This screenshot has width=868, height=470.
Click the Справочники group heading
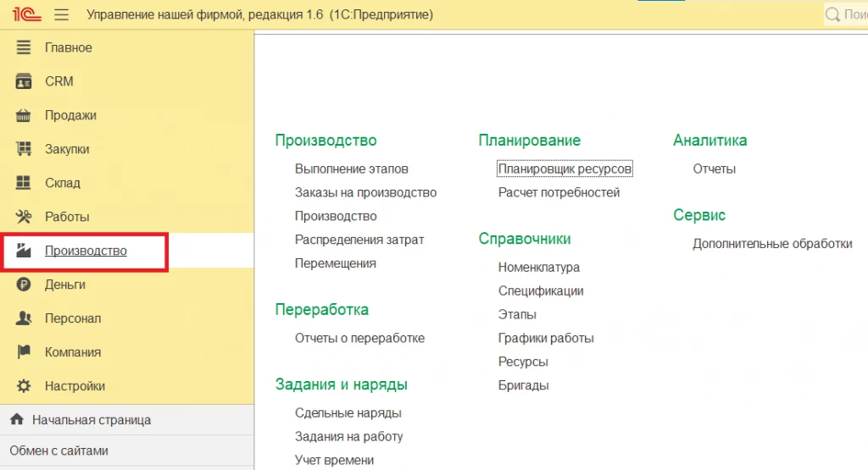coord(525,239)
